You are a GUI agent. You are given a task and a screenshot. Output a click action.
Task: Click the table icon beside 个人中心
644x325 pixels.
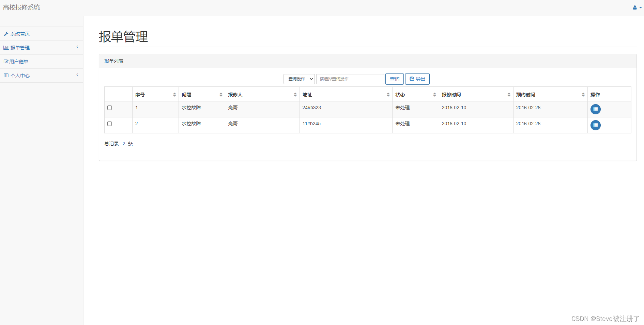6,76
